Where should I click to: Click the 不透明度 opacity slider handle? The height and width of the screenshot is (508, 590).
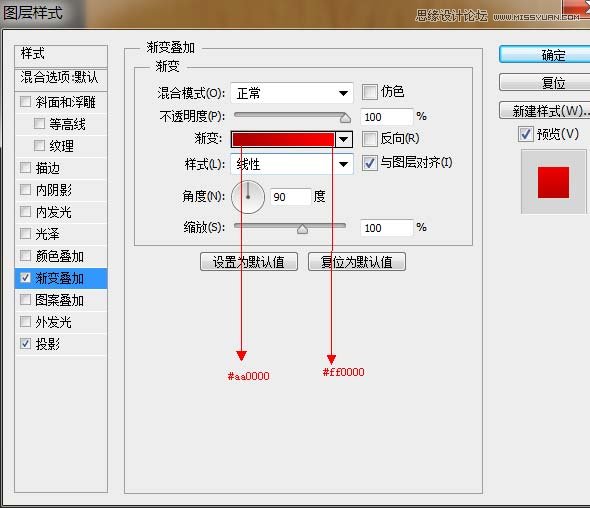(x=345, y=118)
